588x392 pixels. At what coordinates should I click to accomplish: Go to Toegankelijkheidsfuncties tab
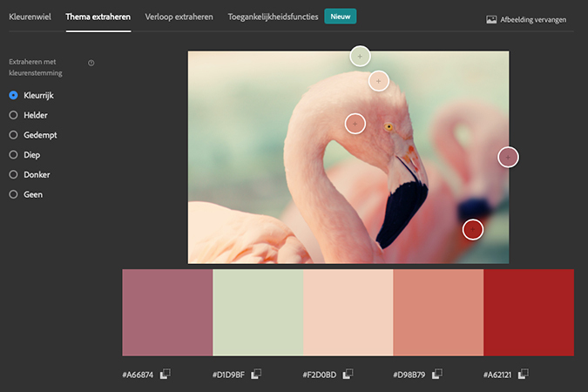point(273,17)
